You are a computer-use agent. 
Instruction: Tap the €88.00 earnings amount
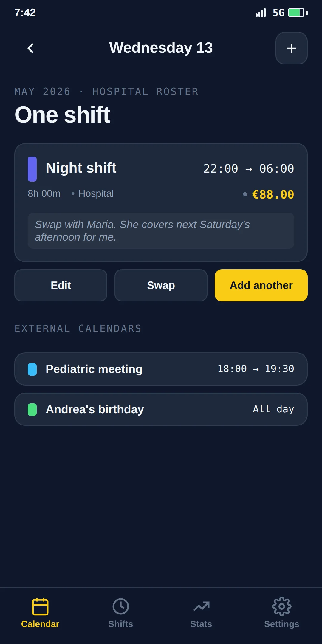273,195
